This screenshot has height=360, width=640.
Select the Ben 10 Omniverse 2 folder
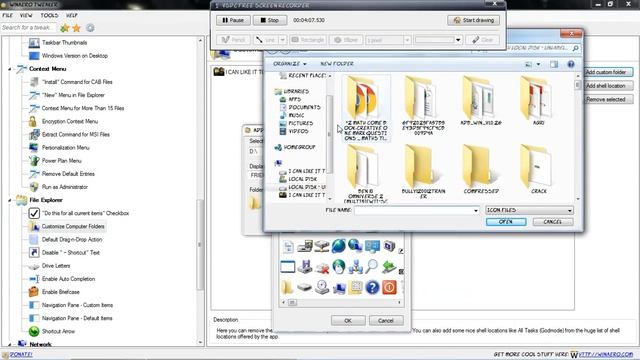pyautogui.click(x=366, y=173)
